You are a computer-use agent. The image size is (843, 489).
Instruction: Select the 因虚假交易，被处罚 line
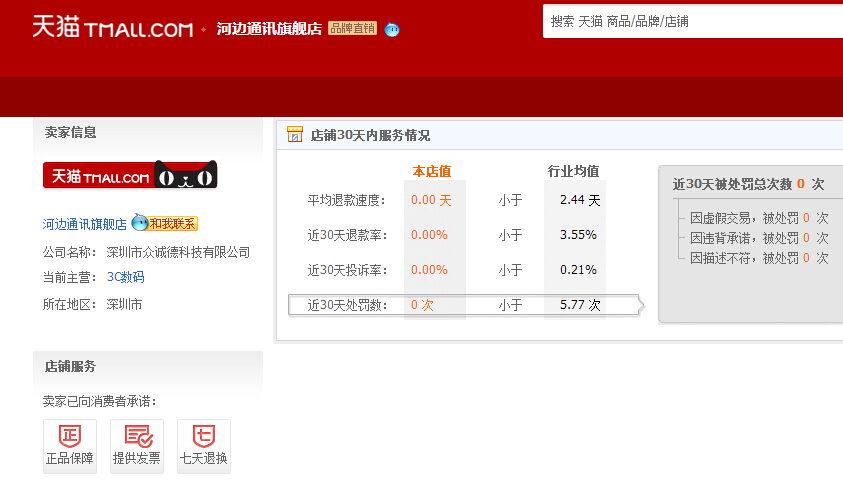759,218
